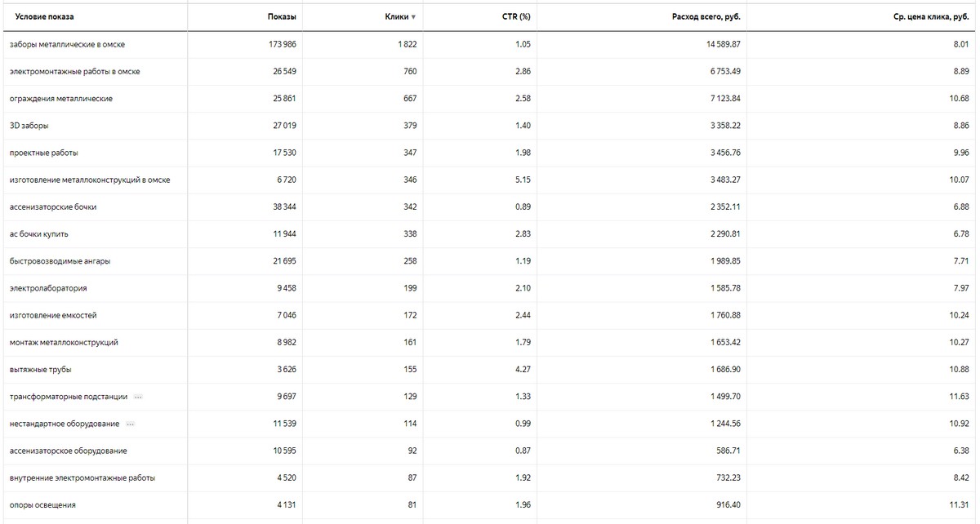This screenshot has height=524, width=980.
Task: Expand ellipsis next to трансформаторные подстанции
Action: click(138, 397)
